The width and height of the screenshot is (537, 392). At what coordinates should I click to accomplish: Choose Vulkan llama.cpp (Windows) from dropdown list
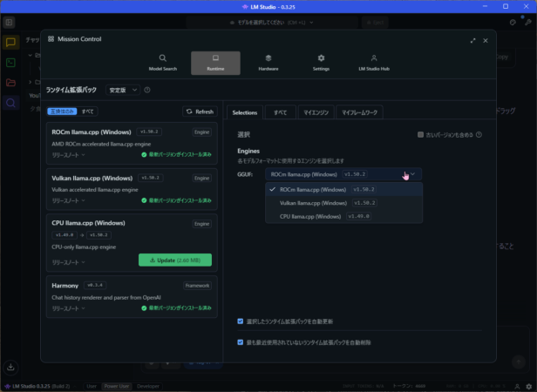(343, 203)
